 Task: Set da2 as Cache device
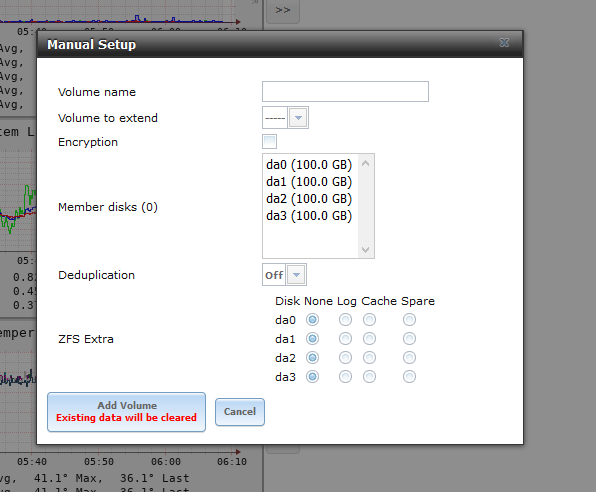coord(369,357)
